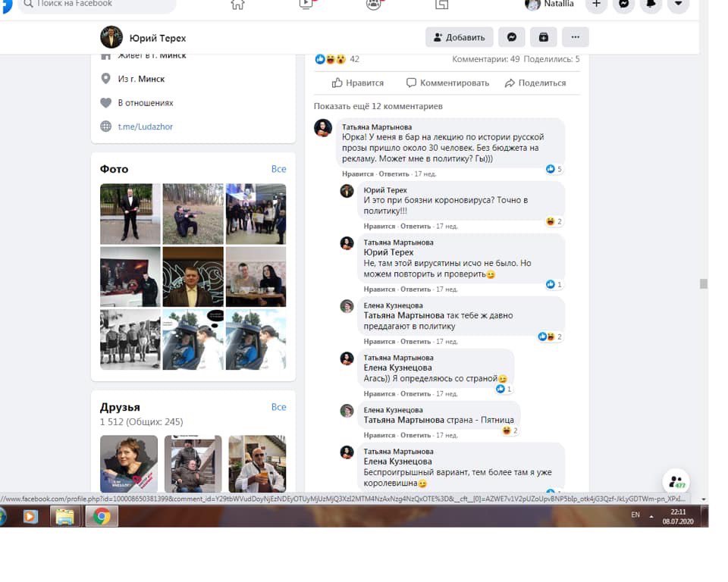
Task: Open the new message people floating button
Action: tap(676, 482)
